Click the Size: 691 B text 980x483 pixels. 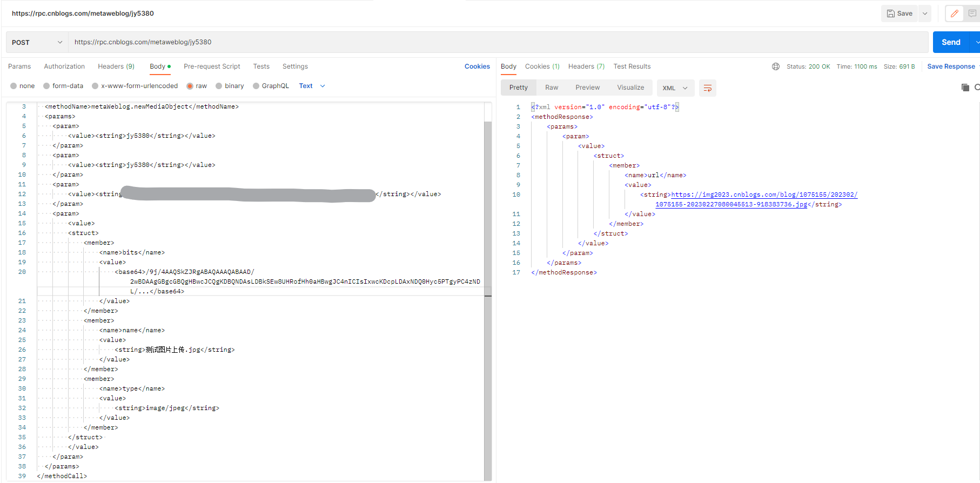click(x=899, y=66)
